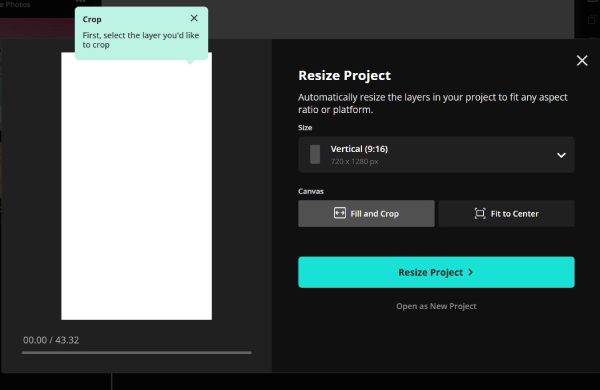The width and height of the screenshot is (600, 390).
Task: Click Open as New Project link
Action: pos(436,306)
